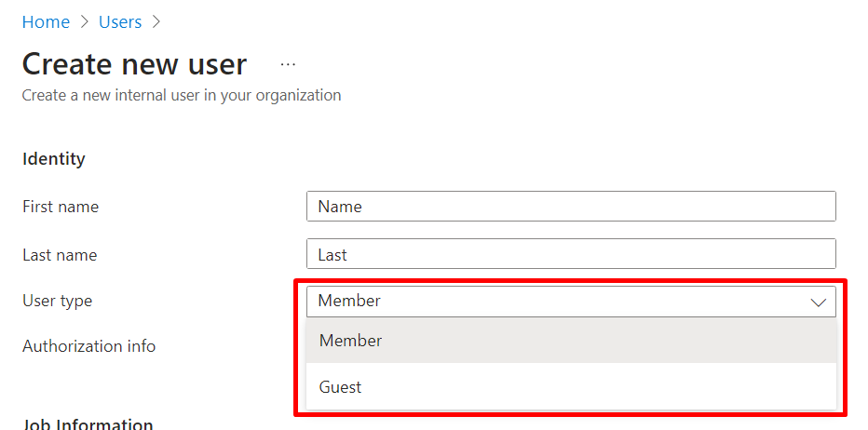This screenshot has height=430, width=868.
Task: Click the Identity section heading
Action: coord(53,159)
